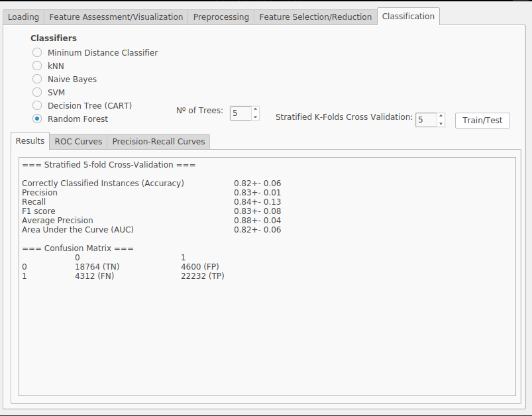Viewport: 532px width, 416px height.
Task: Click inside the results text area
Action: click(267, 276)
